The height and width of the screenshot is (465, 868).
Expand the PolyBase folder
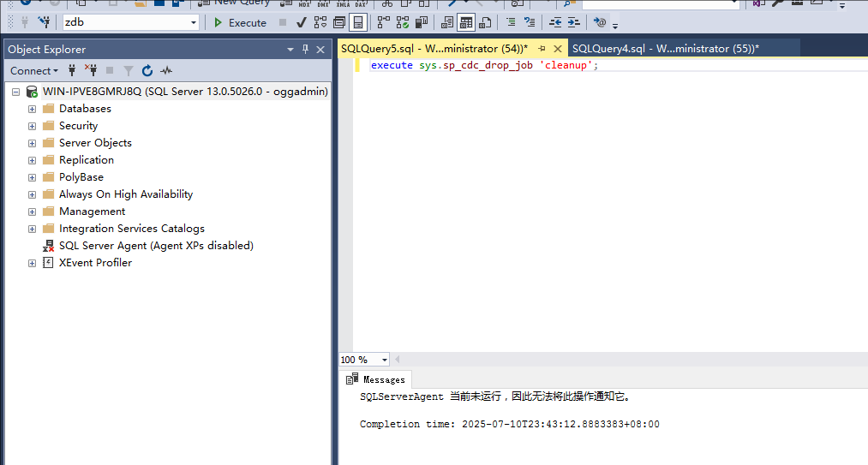pos(32,178)
